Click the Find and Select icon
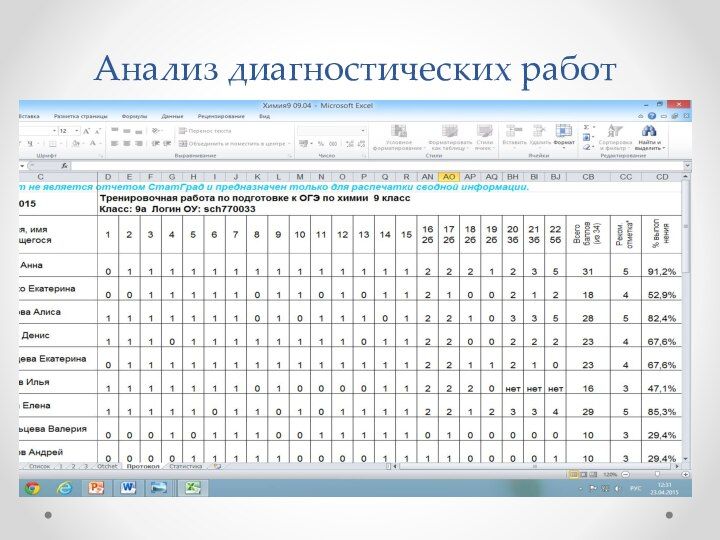Image resolution: width=720 pixels, height=540 pixels. [649, 136]
